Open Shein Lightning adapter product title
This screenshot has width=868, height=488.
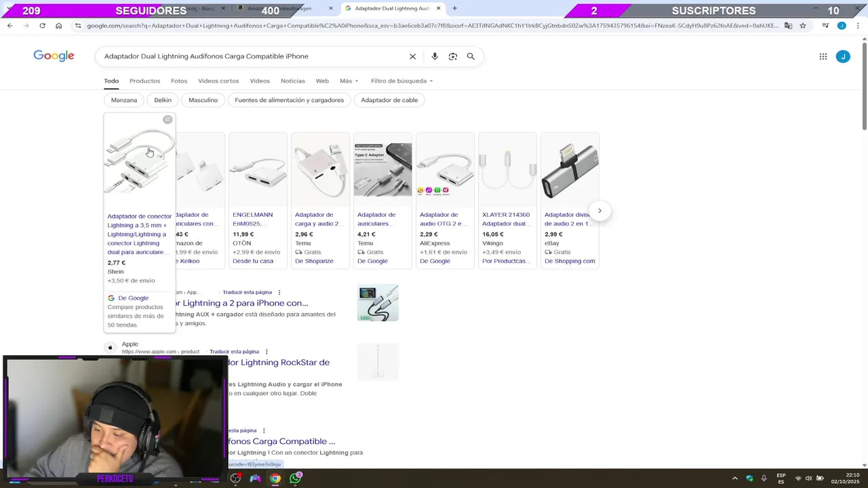(139, 234)
